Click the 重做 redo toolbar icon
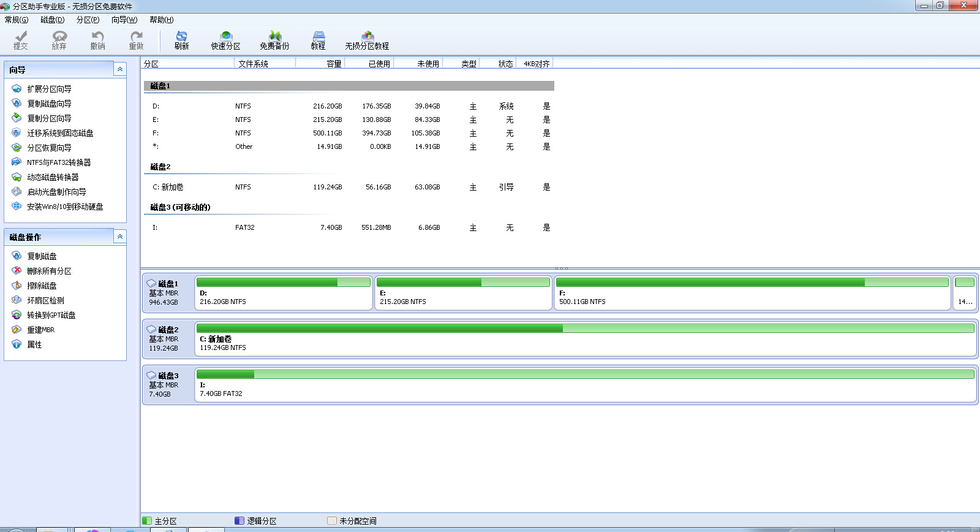The height and width of the screenshot is (532, 980). click(136, 40)
